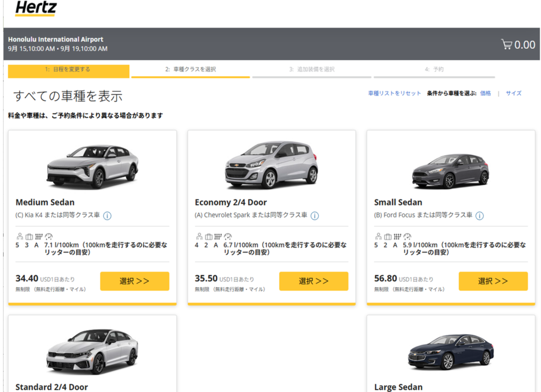Open step 3 追加装備を選択 tab
This screenshot has height=392, width=541.
point(312,70)
